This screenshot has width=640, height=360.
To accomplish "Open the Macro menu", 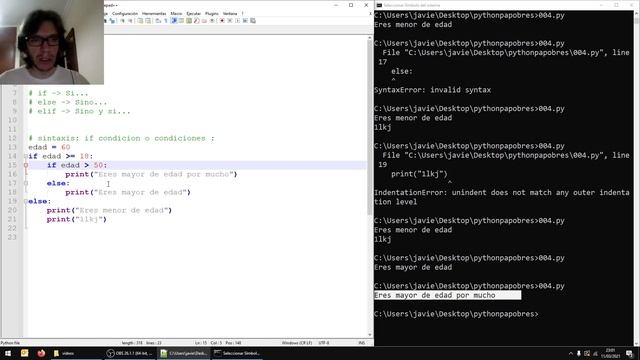I will (176, 13).
